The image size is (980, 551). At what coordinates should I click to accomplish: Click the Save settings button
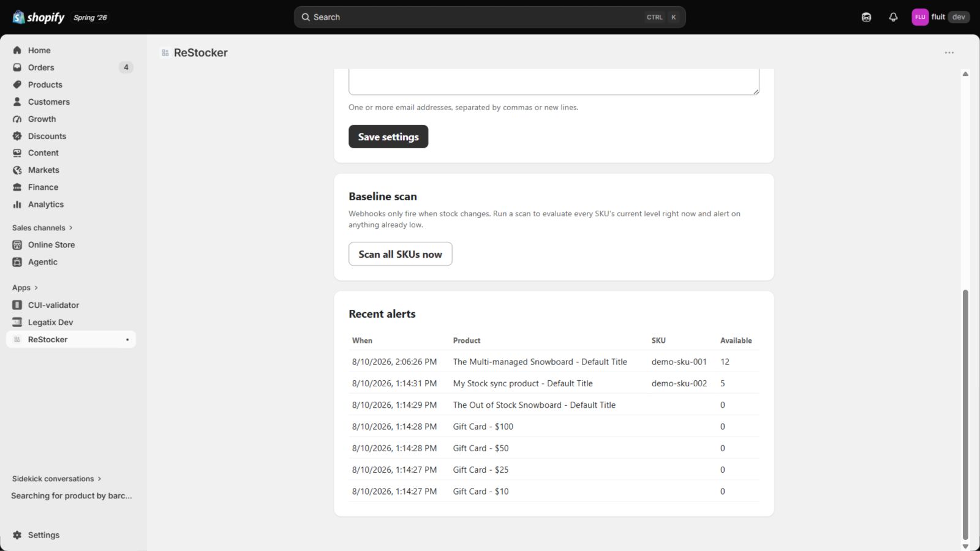388,137
